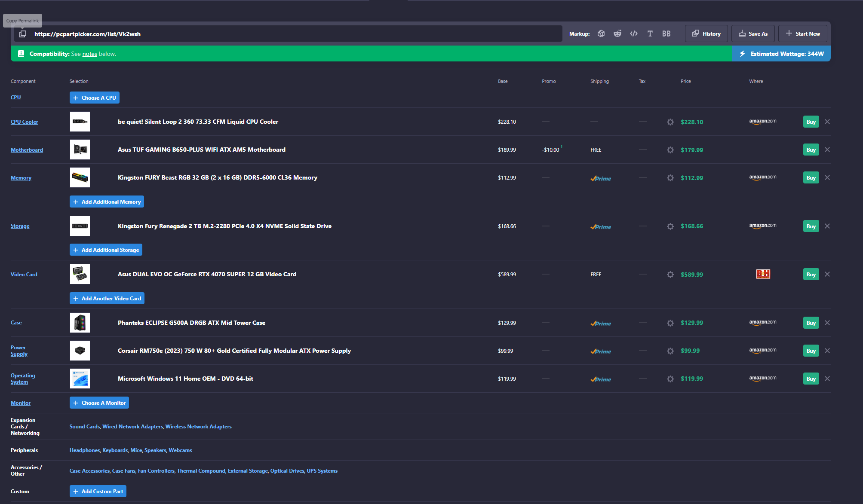Select PCPartPicker markup icon

(601, 34)
